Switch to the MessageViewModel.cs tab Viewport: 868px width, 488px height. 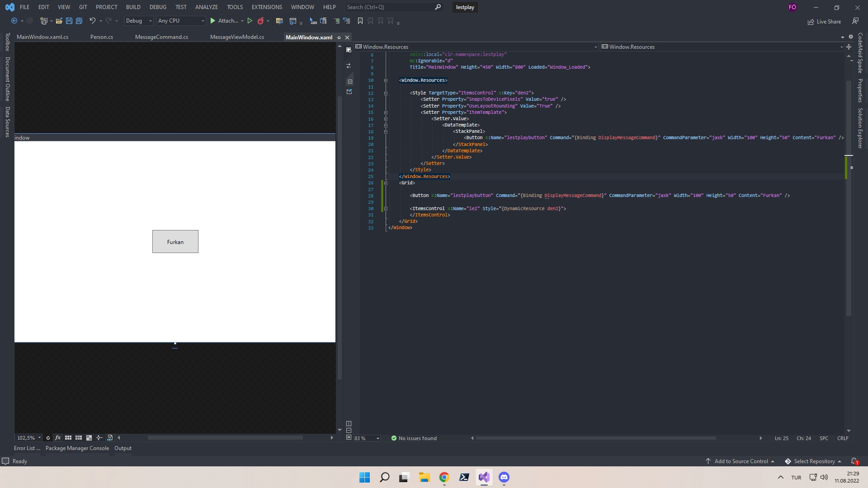[237, 37]
